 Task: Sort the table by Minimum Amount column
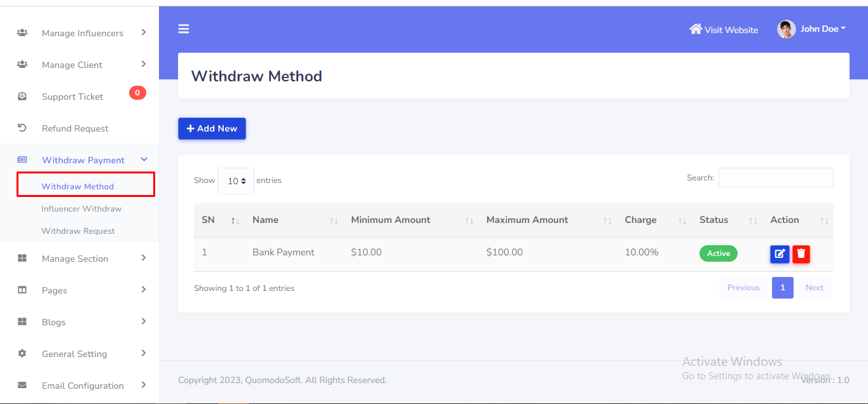coord(390,220)
